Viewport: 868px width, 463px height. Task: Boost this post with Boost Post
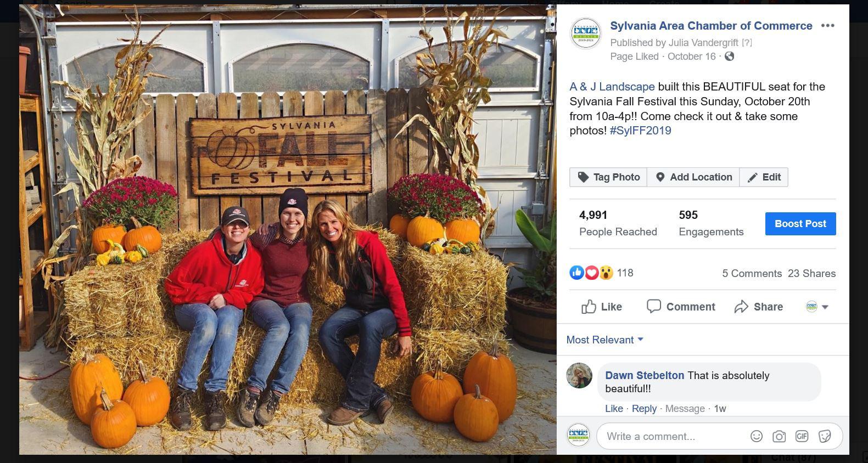pos(800,224)
